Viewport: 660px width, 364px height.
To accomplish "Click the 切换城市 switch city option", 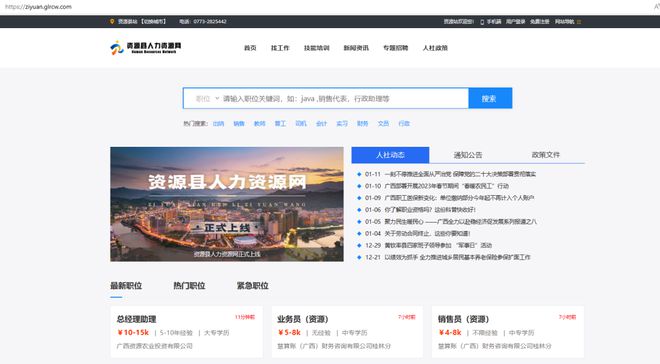I will 153,21.
